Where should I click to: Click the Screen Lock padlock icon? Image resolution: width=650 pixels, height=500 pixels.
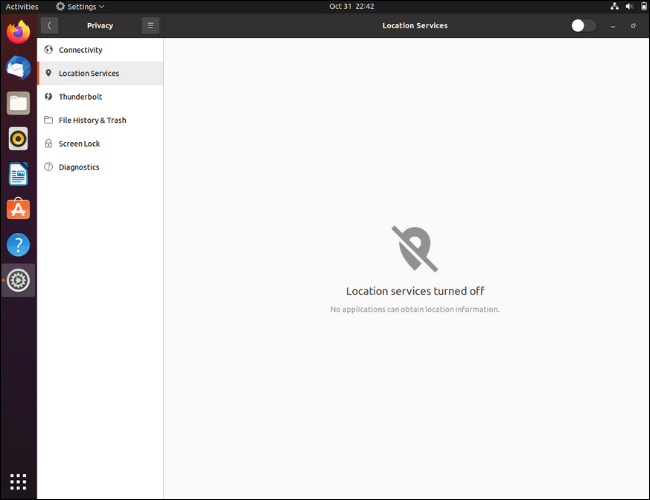(x=49, y=143)
